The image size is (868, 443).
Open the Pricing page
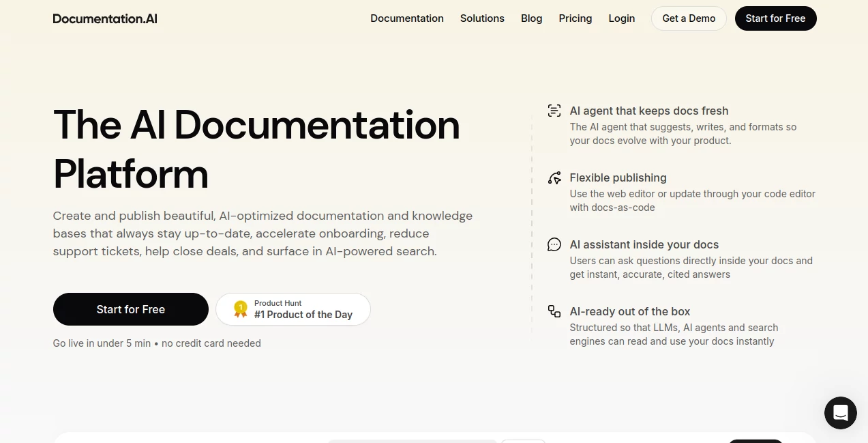point(575,18)
